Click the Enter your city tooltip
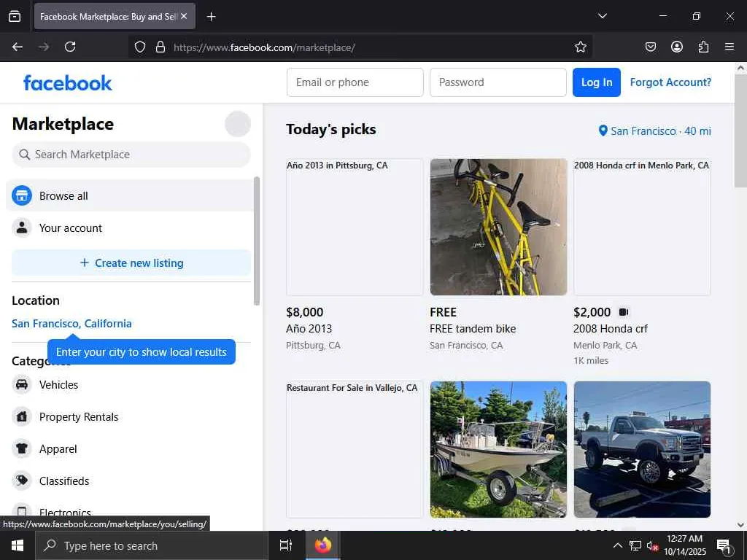The width and height of the screenshot is (747, 560). (141, 352)
